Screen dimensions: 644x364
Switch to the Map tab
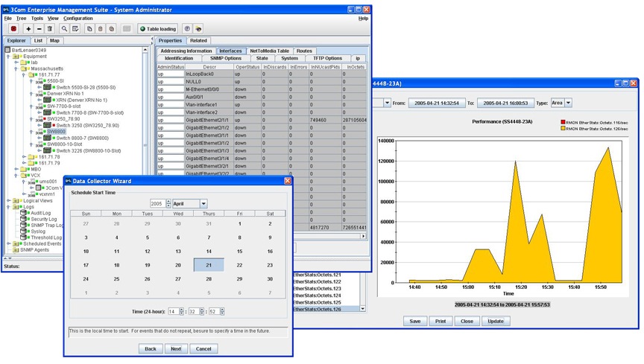[x=54, y=41]
